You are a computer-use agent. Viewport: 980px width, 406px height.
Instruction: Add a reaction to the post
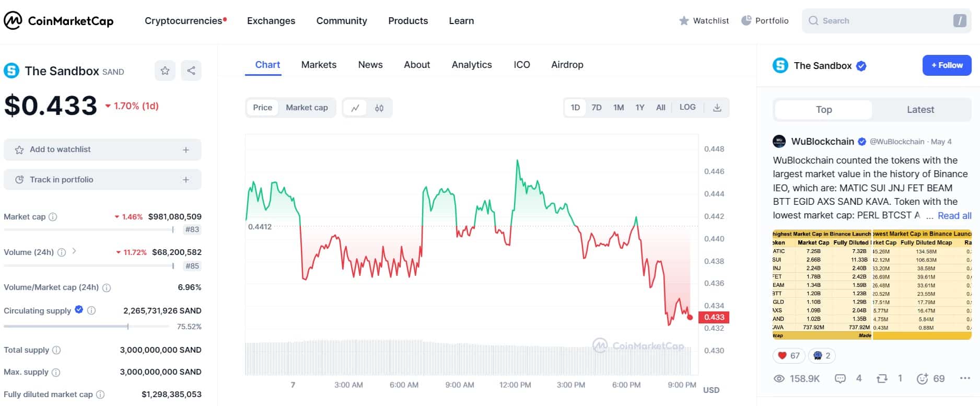pyautogui.click(x=922, y=379)
